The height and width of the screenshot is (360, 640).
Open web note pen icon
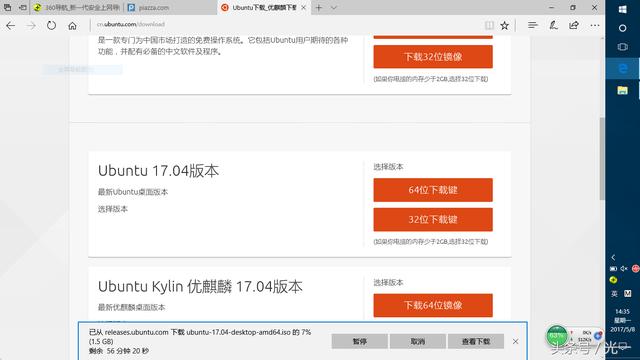click(553, 25)
